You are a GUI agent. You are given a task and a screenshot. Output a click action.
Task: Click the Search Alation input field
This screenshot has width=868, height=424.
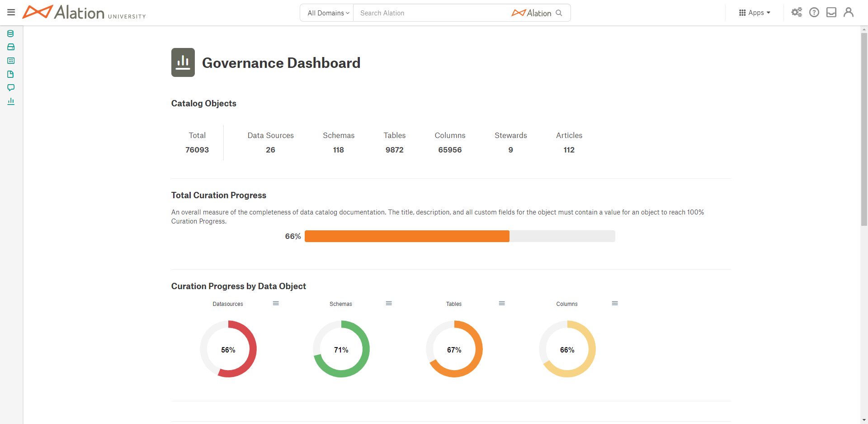pos(432,13)
